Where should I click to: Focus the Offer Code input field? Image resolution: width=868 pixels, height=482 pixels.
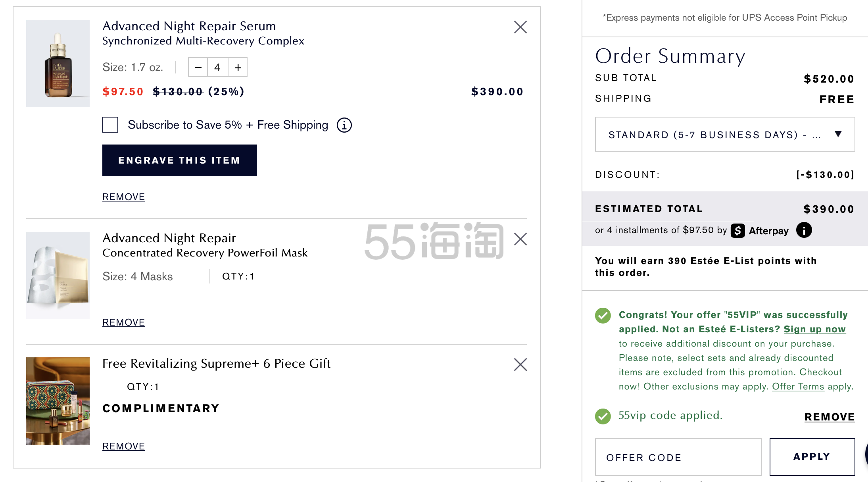(x=678, y=457)
